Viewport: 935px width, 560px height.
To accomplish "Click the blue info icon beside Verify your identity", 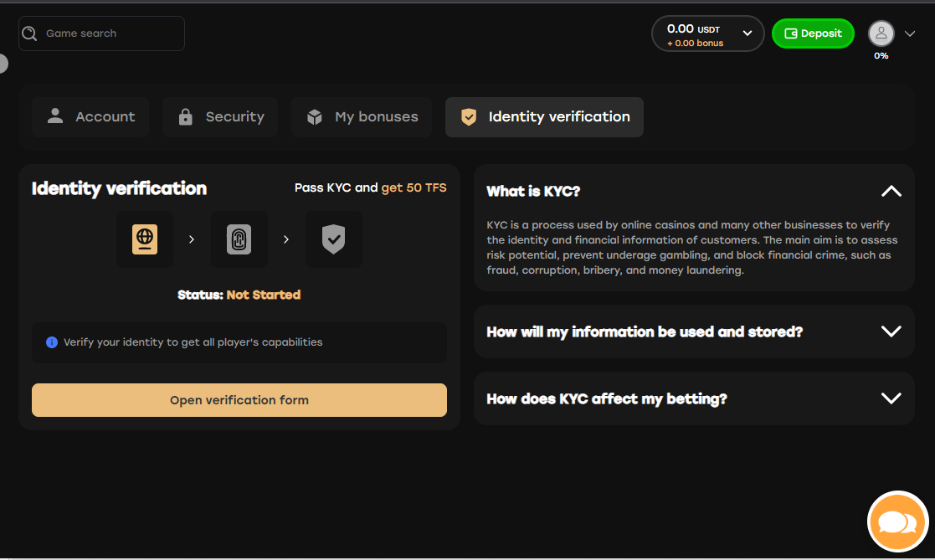I will [x=52, y=342].
